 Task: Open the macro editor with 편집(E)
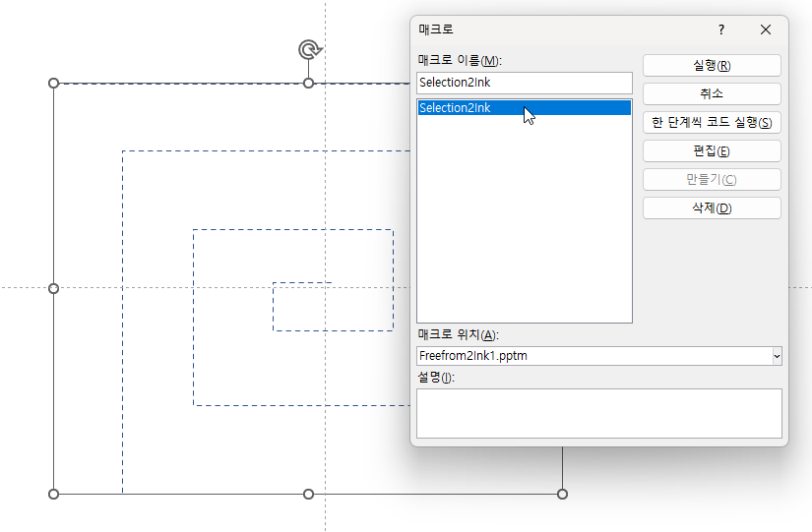point(712,151)
